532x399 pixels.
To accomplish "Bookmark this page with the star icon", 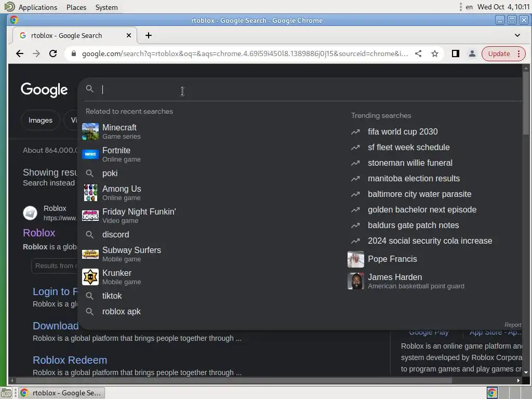I will 435,54.
